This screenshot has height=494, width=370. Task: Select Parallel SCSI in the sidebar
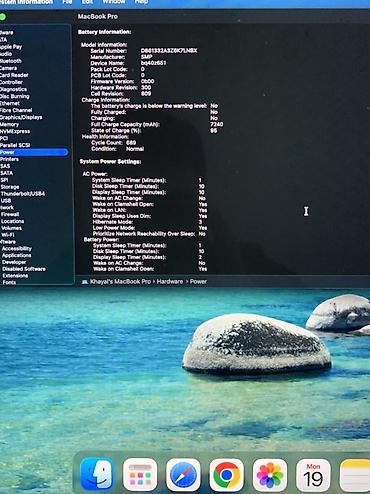(15, 145)
